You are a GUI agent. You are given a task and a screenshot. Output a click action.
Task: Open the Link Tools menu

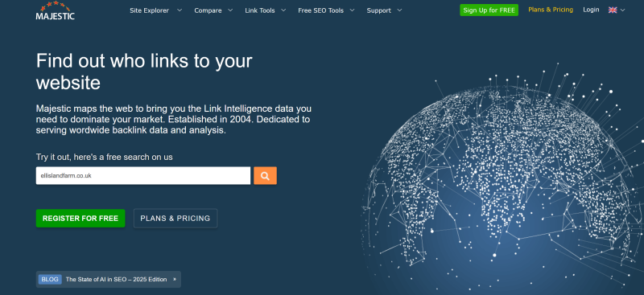(260, 10)
